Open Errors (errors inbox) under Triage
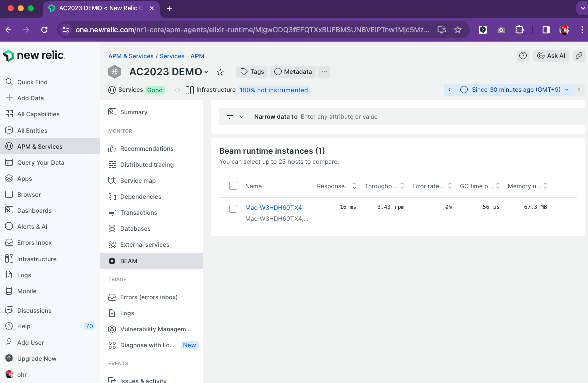 (x=143, y=297)
